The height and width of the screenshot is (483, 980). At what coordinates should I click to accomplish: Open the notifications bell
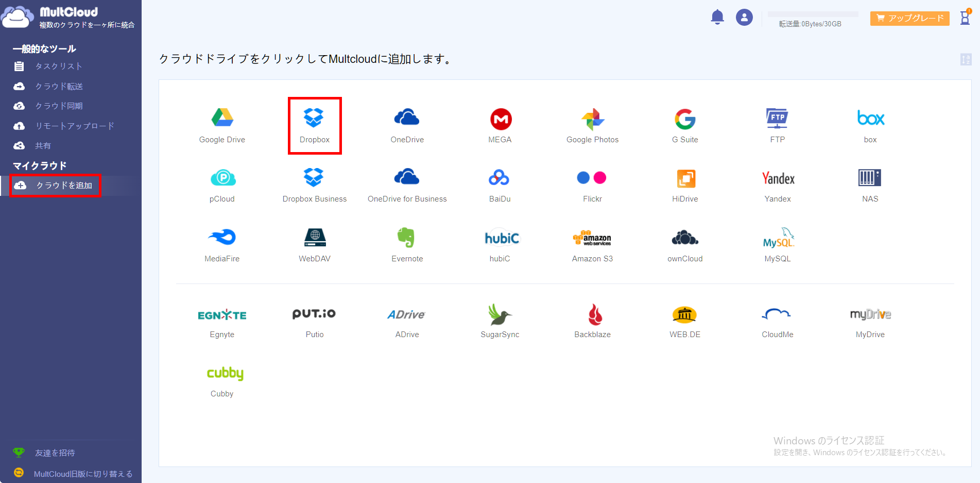[x=717, y=17]
